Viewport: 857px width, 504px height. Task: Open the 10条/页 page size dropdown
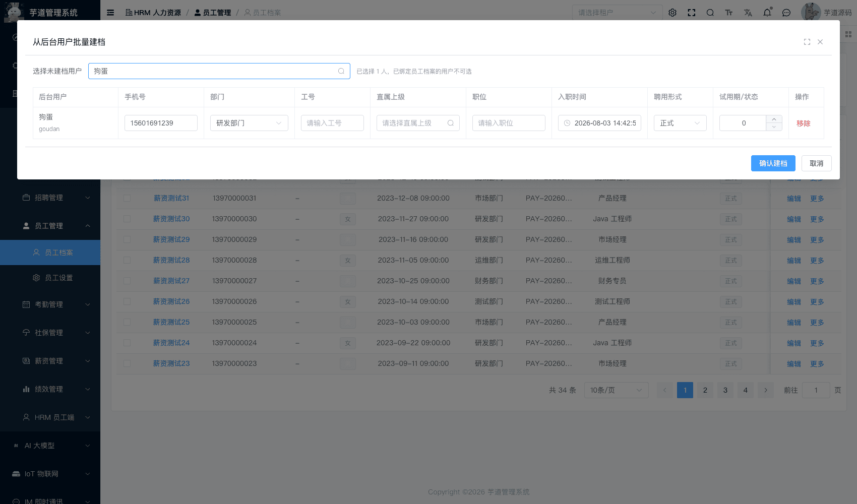(616, 390)
